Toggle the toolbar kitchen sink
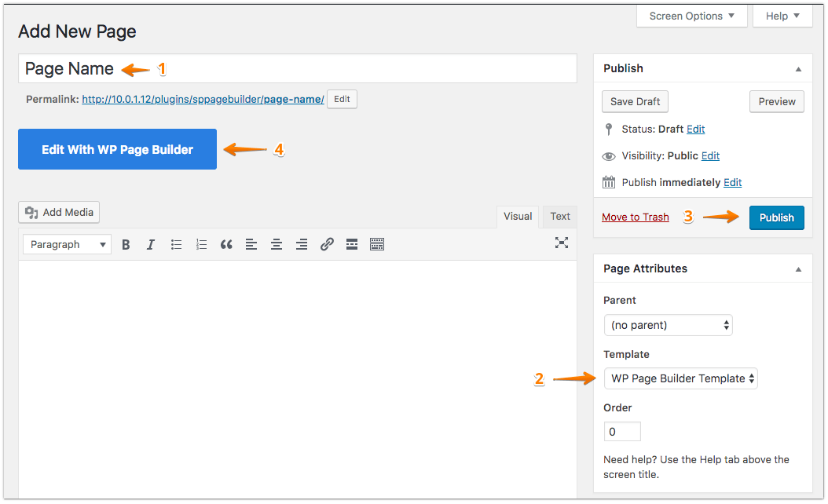The height and width of the screenshot is (504, 828). click(377, 244)
